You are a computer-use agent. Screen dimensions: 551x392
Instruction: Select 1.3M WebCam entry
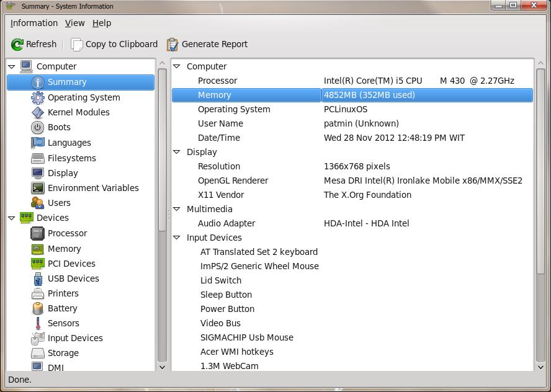pos(229,366)
